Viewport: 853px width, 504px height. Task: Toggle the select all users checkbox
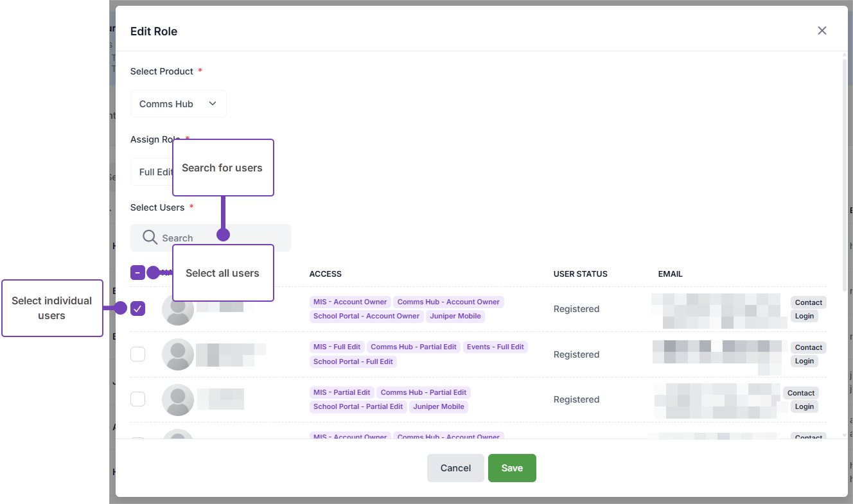[137, 273]
